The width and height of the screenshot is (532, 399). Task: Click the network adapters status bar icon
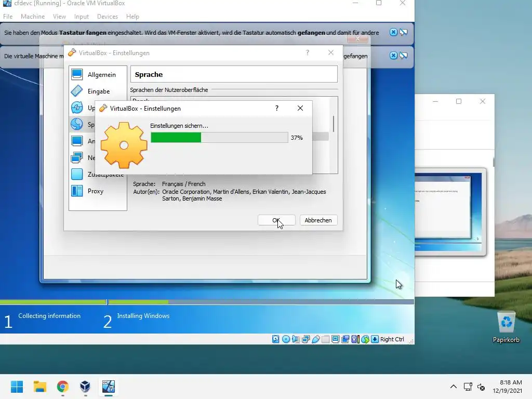coord(305,339)
